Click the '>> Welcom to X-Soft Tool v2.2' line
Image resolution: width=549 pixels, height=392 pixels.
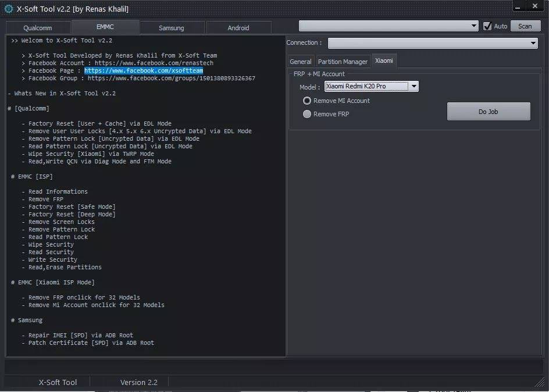[x=62, y=41]
